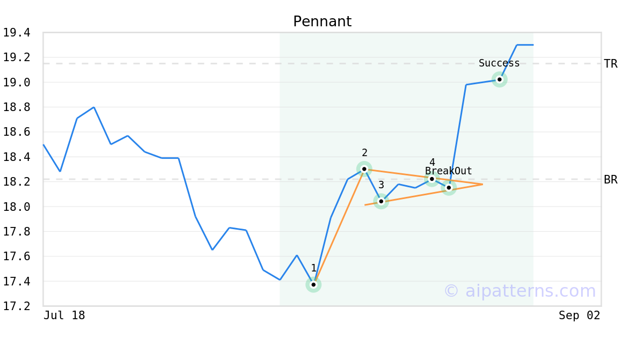Screen dimensions: 644x338
Task: Click the 19.0 price axis label
Action: pyautogui.click(x=17, y=83)
